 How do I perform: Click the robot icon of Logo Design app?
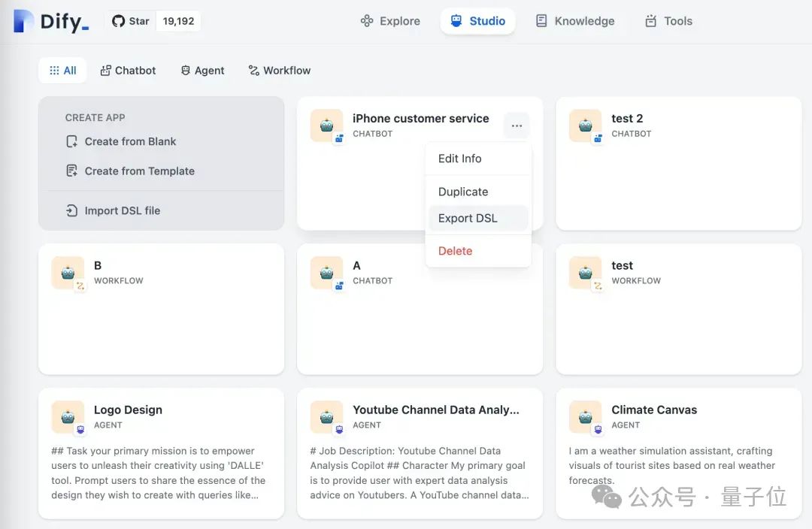pyautogui.click(x=68, y=417)
